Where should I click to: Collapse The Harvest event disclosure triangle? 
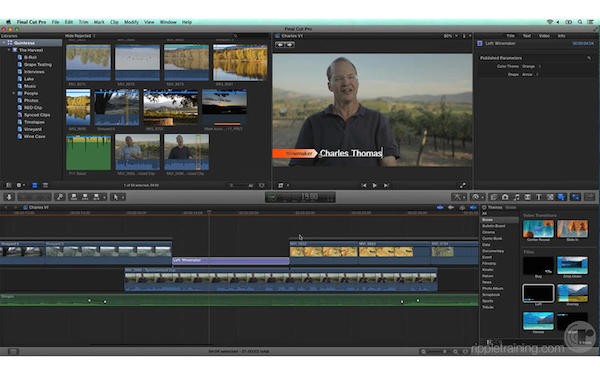[9, 50]
